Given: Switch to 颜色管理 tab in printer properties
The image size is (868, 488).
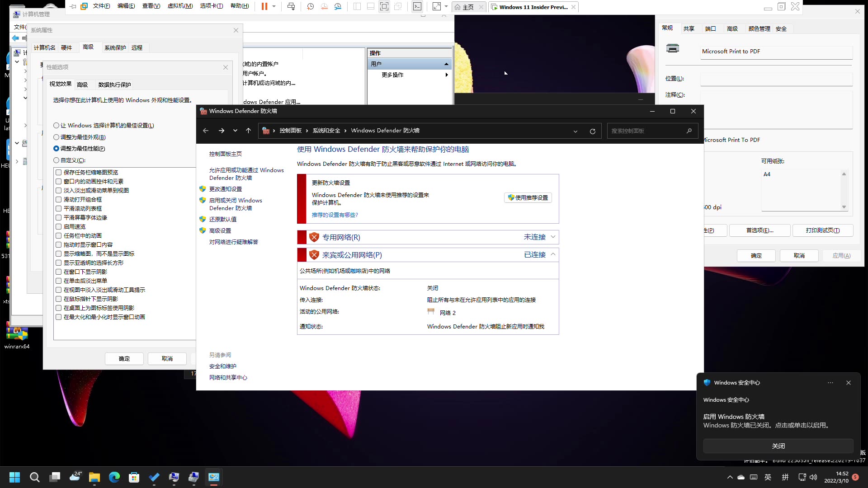Looking at the screenshot, I should pyautogui.click(x=759, y=29).
